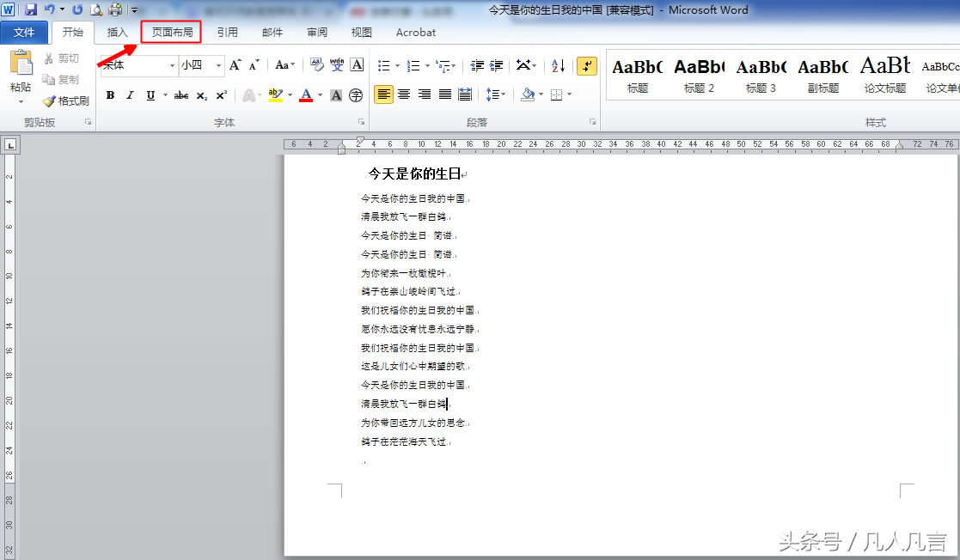Apply italic formatting to text
960x560 pixels.
point(129,94)
